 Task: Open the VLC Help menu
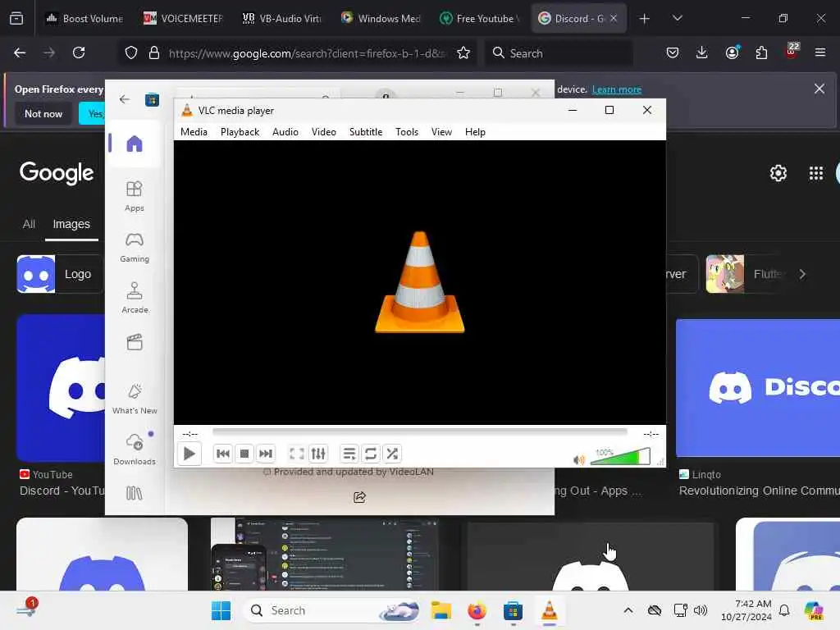point(475,132)
